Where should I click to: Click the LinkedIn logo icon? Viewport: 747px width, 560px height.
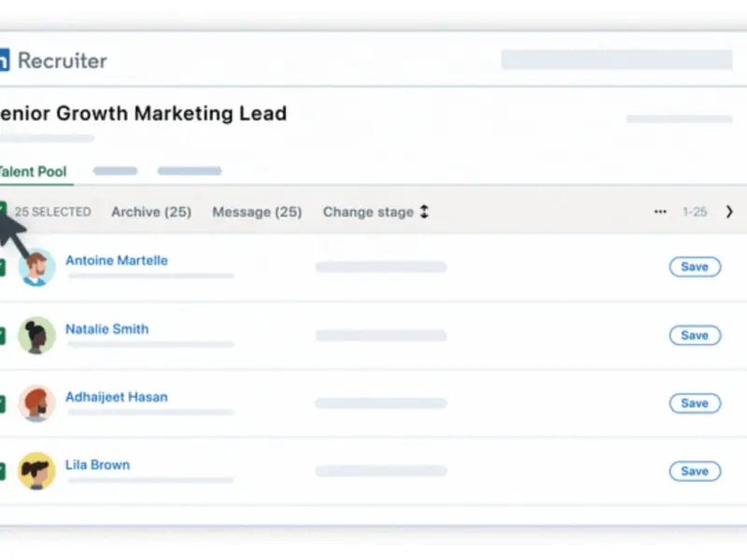point(4,61)
